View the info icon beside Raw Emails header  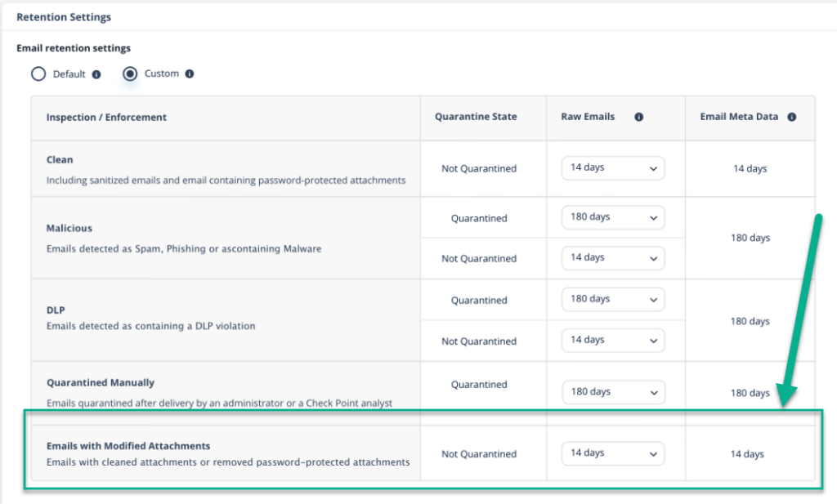coord(638,116)
